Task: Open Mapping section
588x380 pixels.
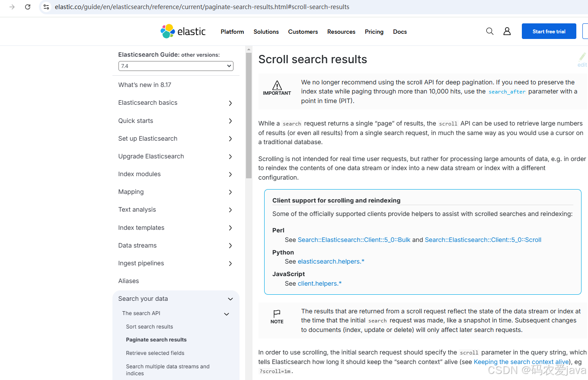Action: tap(131, 192)
